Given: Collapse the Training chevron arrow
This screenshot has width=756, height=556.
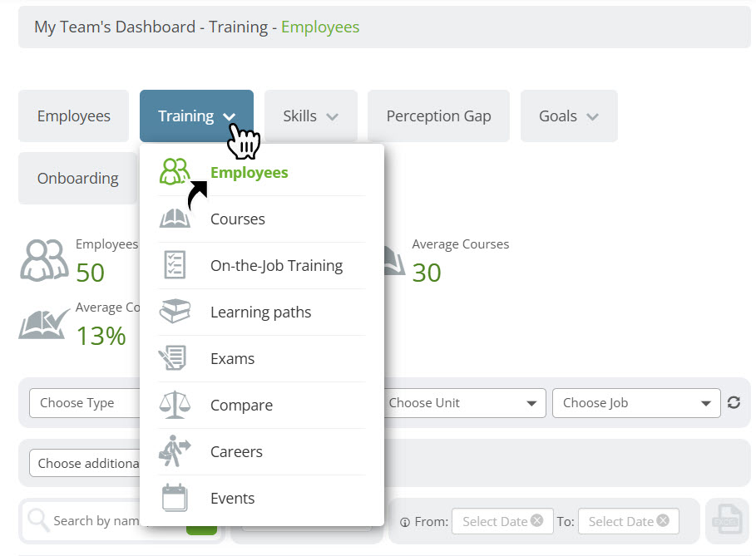Looking at the screenshot, I should (229, 116).
